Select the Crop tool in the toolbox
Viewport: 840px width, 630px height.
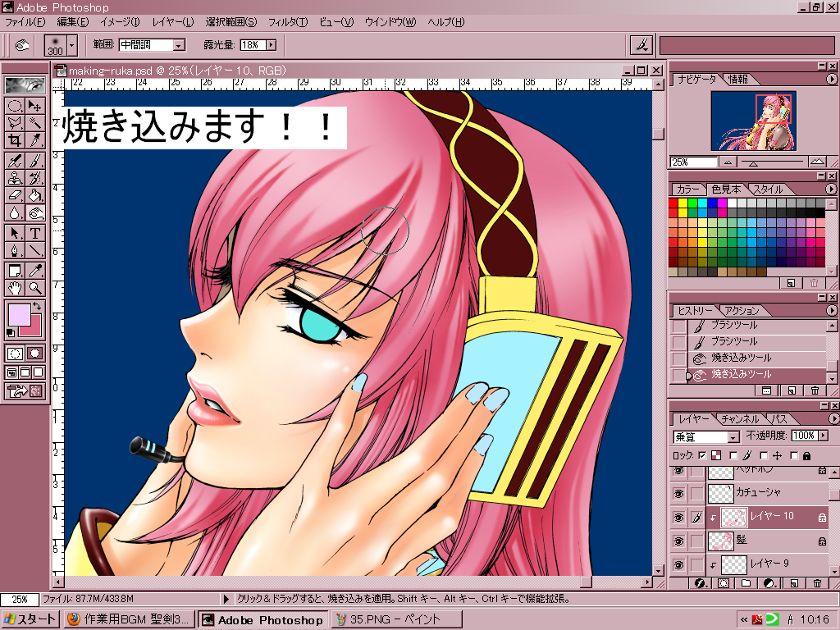click(x=15, y=140)
